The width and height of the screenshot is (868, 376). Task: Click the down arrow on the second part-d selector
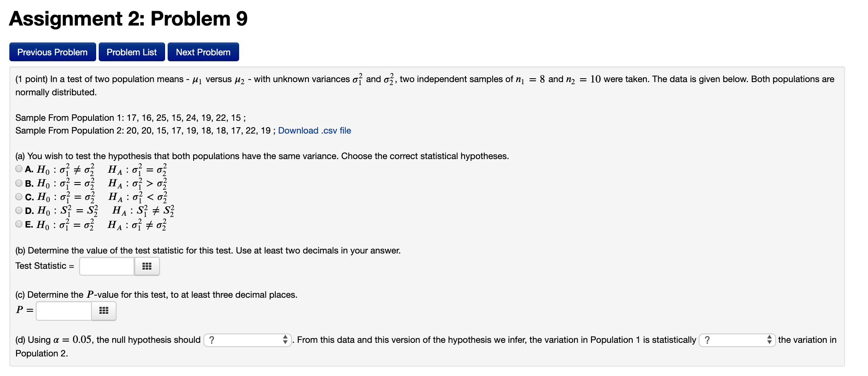pos(769,342)
